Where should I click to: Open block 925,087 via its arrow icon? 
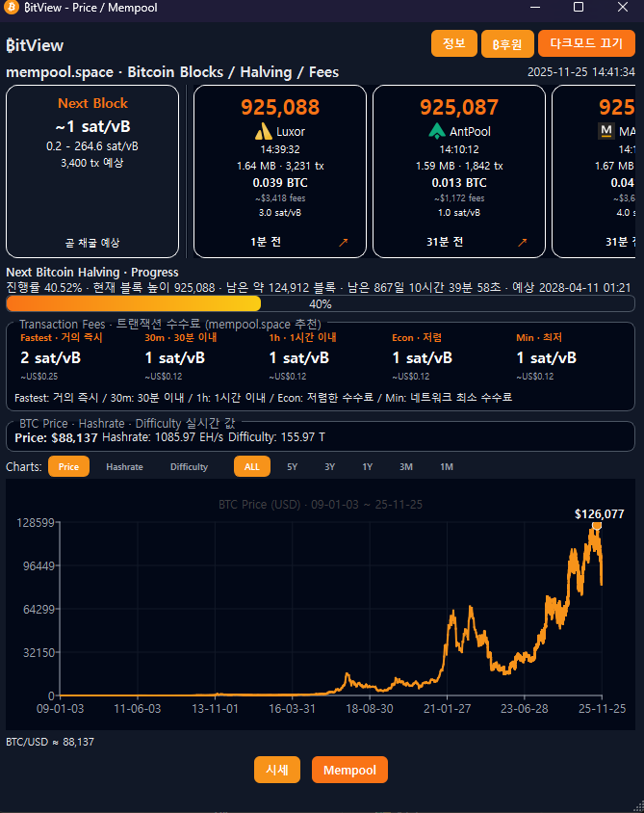click(523, 242)
